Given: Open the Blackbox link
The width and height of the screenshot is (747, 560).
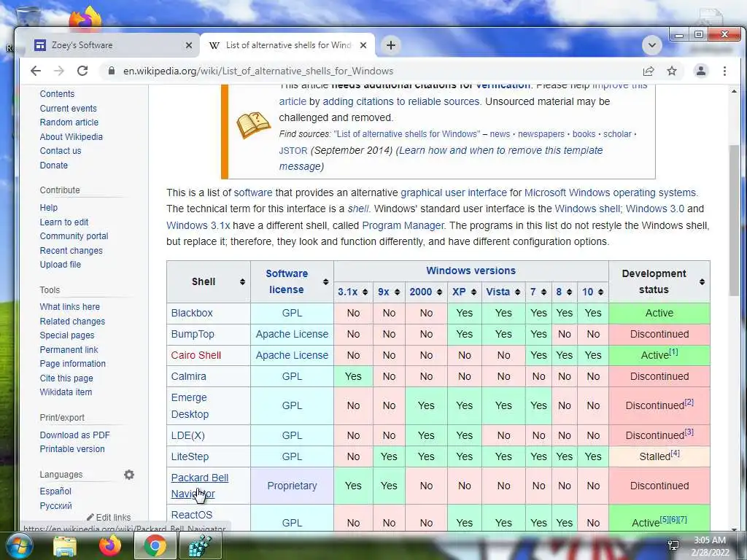Looking at the screenshot, I should click(192, 313).
